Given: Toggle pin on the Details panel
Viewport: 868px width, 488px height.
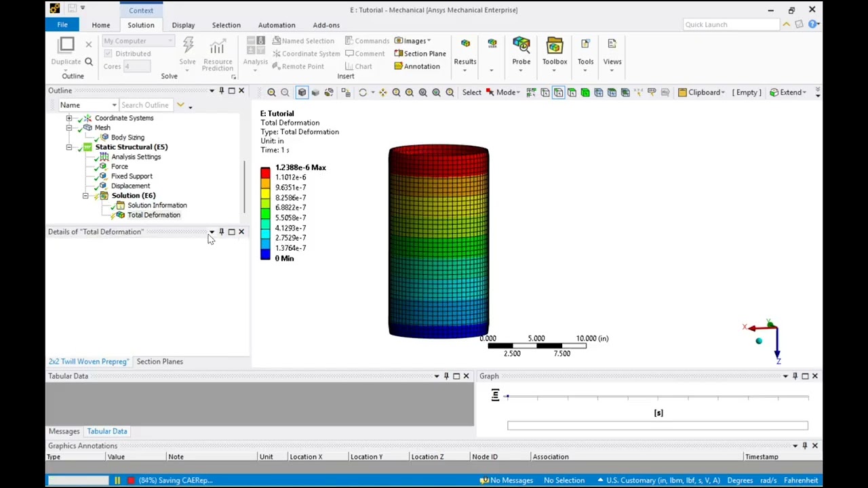Looking at the screenshot, I should [x=221, y=232].
